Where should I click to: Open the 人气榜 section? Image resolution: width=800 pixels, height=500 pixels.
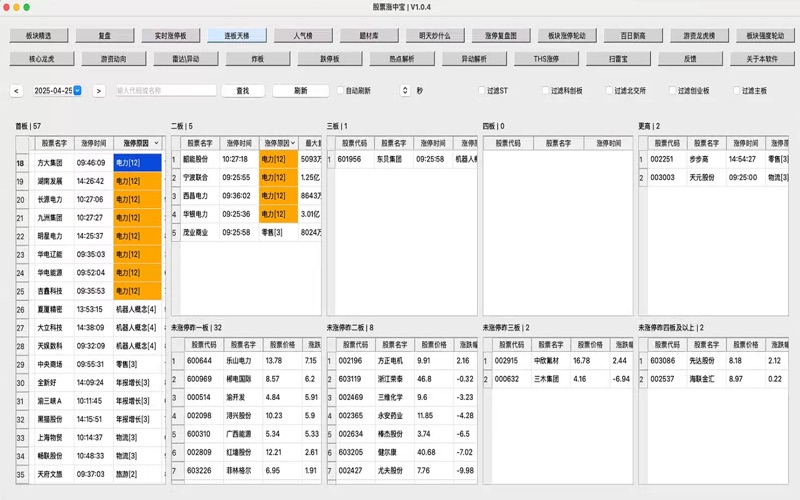click(x=304, y=35)
